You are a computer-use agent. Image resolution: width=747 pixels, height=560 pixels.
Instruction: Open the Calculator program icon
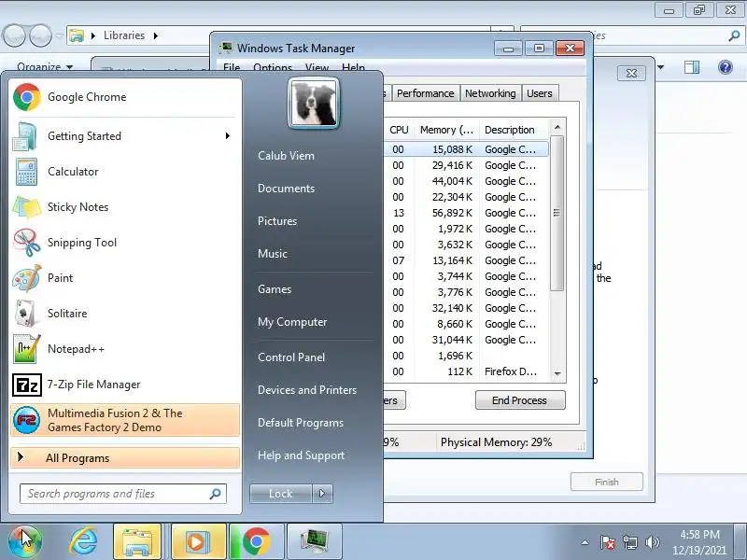(x=26, y=172)
